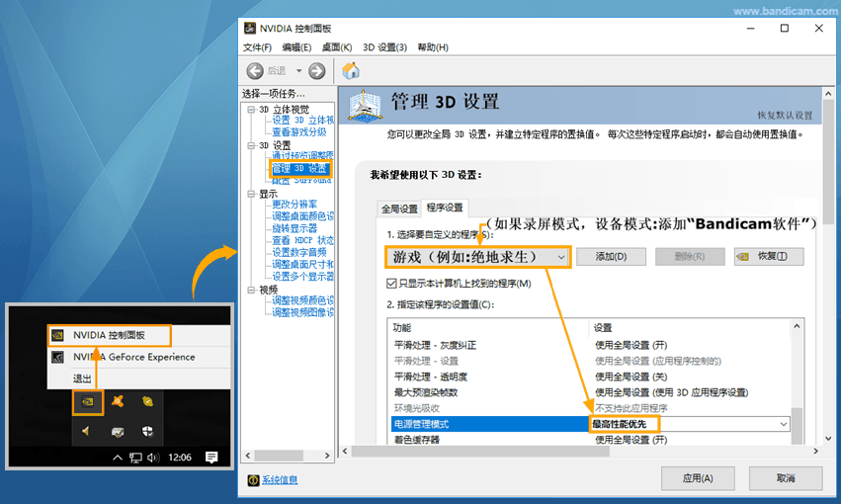Click the 应用(A) button
The image size is (841, 504).
pos(698,478)
